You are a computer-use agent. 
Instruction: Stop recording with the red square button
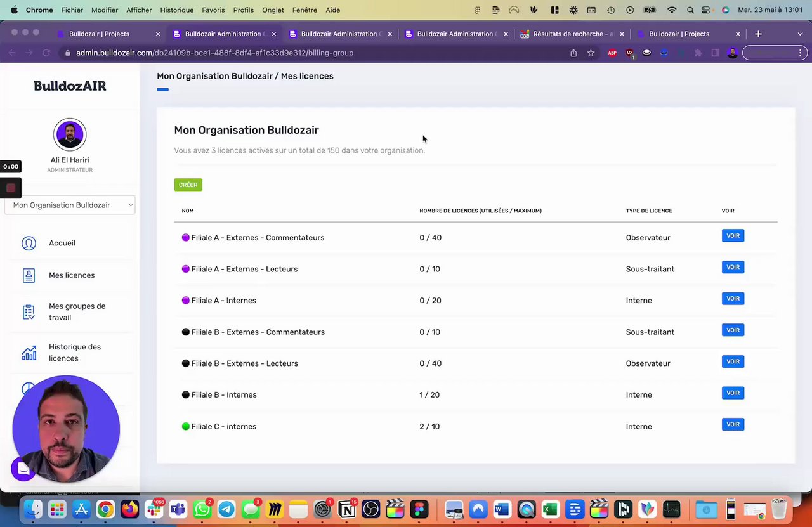click(x=11, y=188)
